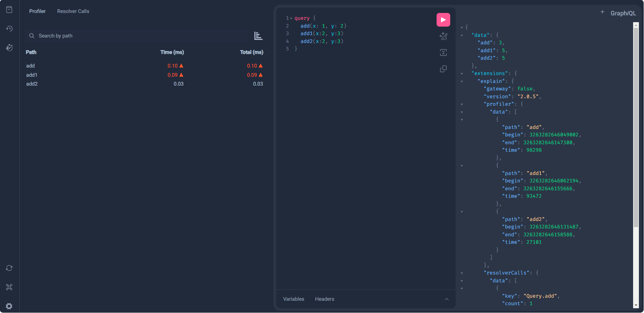Open the profiler stopwatch sidebar icon
The image size is (644, 313).
[9, 48]
